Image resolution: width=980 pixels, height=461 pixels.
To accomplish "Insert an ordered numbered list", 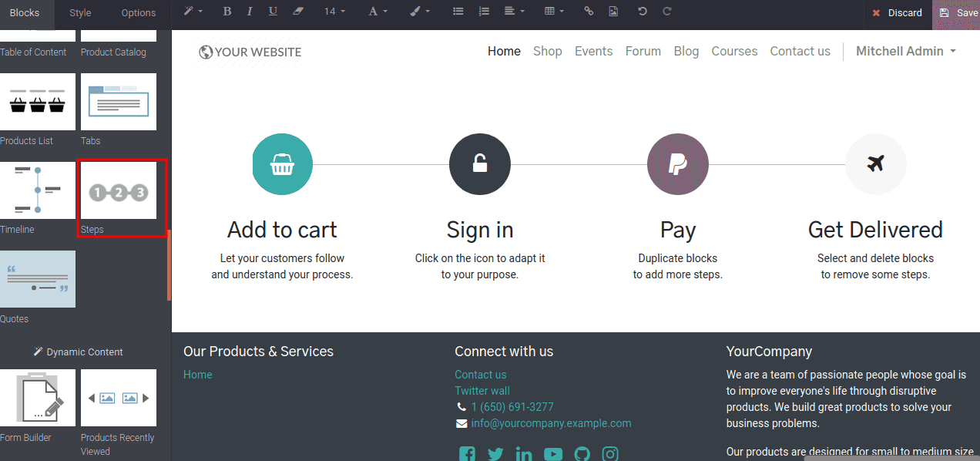I will pyautogui.click(x=484, y=12).
